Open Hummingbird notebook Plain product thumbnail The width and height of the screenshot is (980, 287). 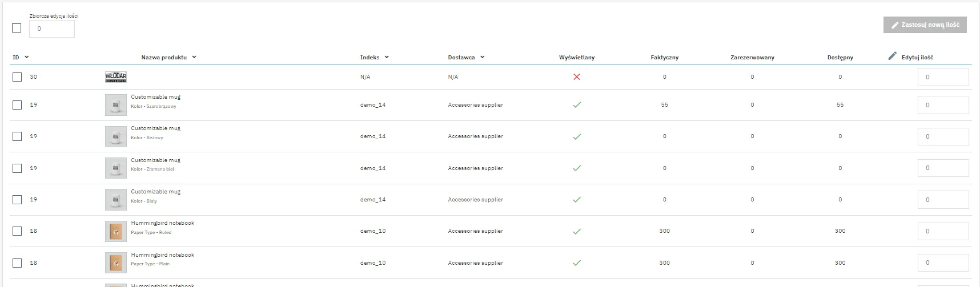pos(116,263)
